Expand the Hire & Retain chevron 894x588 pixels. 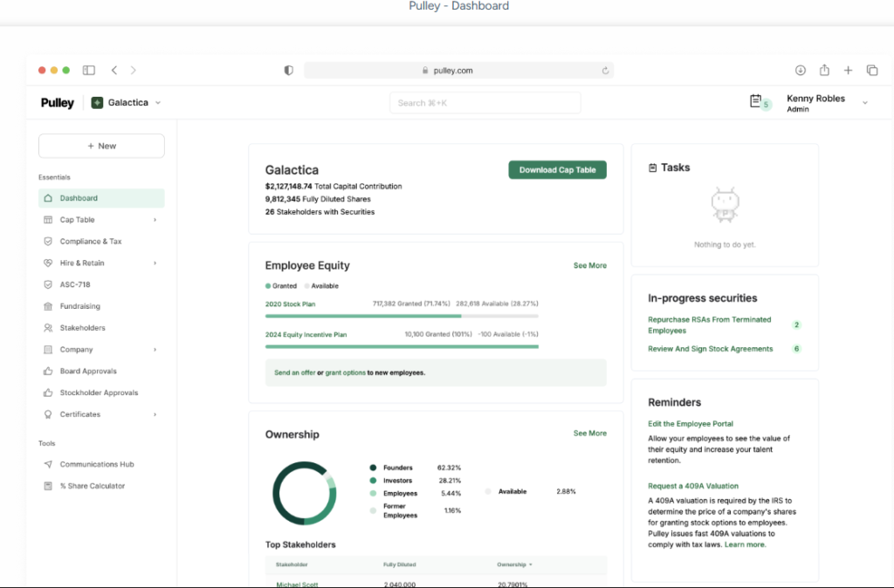[155, 263]
